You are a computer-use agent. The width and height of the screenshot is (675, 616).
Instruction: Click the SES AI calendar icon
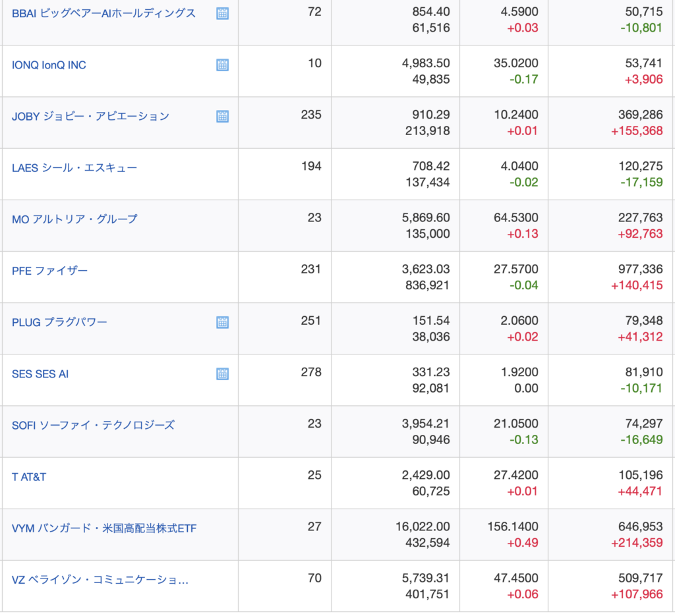223,374
